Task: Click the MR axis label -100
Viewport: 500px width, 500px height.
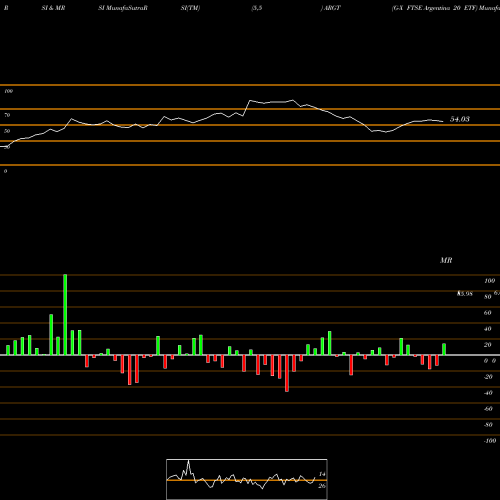Action: coord(489,441)
